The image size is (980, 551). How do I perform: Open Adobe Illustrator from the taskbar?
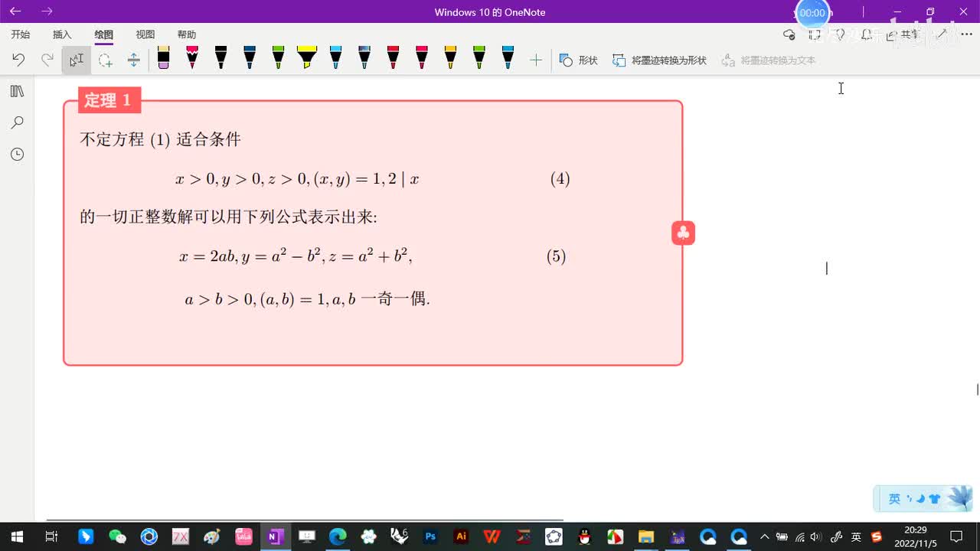coord(461,536)
